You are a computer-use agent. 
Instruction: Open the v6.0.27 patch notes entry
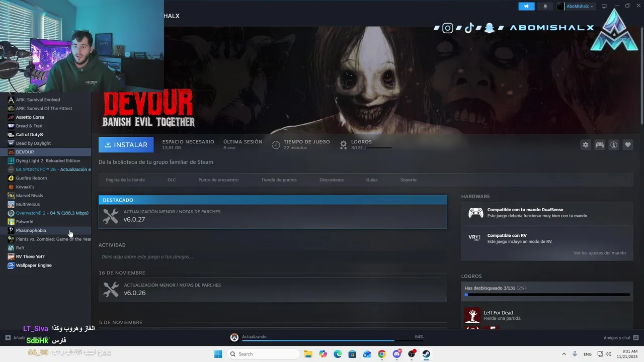tap(273, 216)
